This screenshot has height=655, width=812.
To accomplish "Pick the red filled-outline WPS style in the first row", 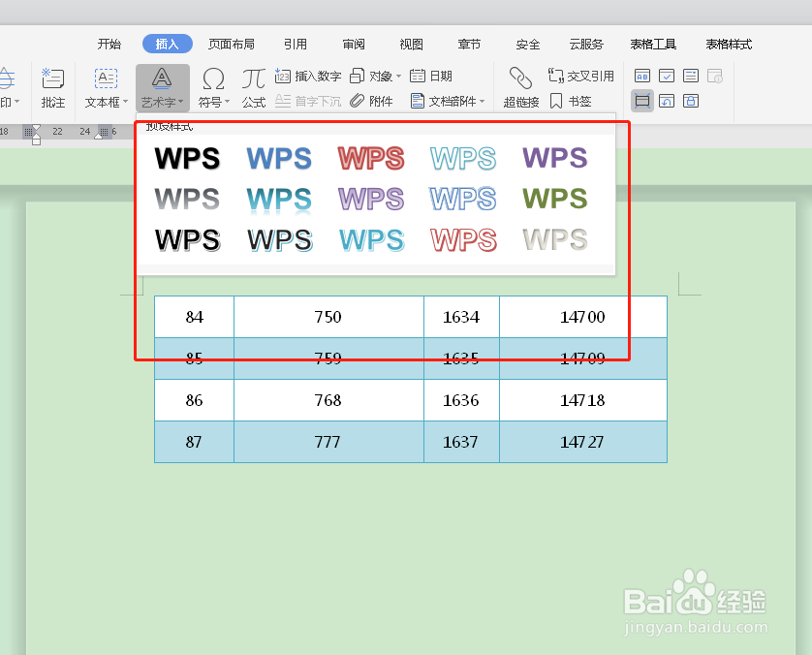I will 371,159.
